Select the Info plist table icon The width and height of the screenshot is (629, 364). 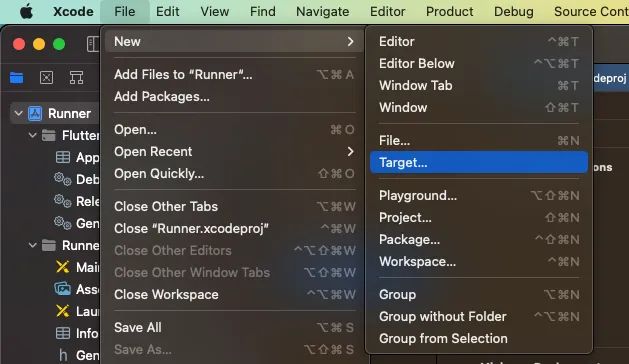coord(63,333)
